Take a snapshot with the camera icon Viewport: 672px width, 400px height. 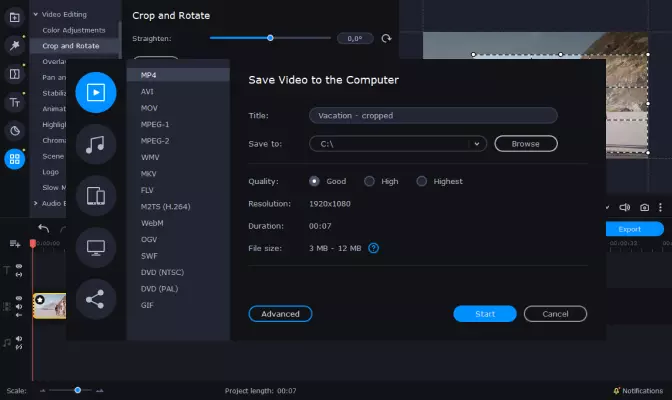tap(644, 208)
